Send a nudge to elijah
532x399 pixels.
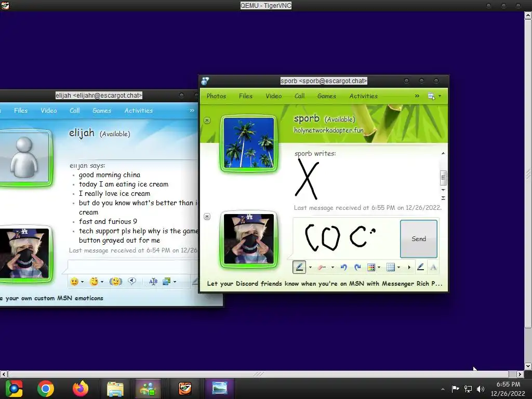[116, 282]
